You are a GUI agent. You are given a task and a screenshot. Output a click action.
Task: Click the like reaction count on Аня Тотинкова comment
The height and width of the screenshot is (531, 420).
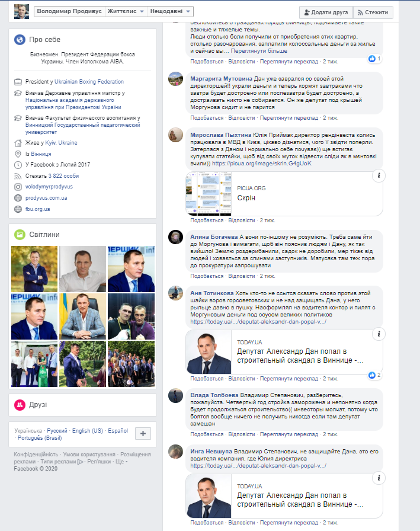point(374,375)
